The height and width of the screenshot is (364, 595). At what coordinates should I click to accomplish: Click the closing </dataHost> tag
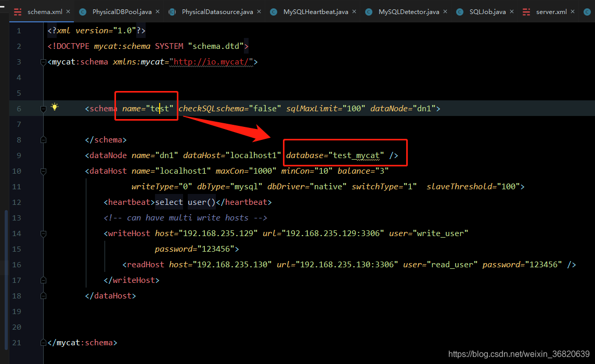click(110, 296)
